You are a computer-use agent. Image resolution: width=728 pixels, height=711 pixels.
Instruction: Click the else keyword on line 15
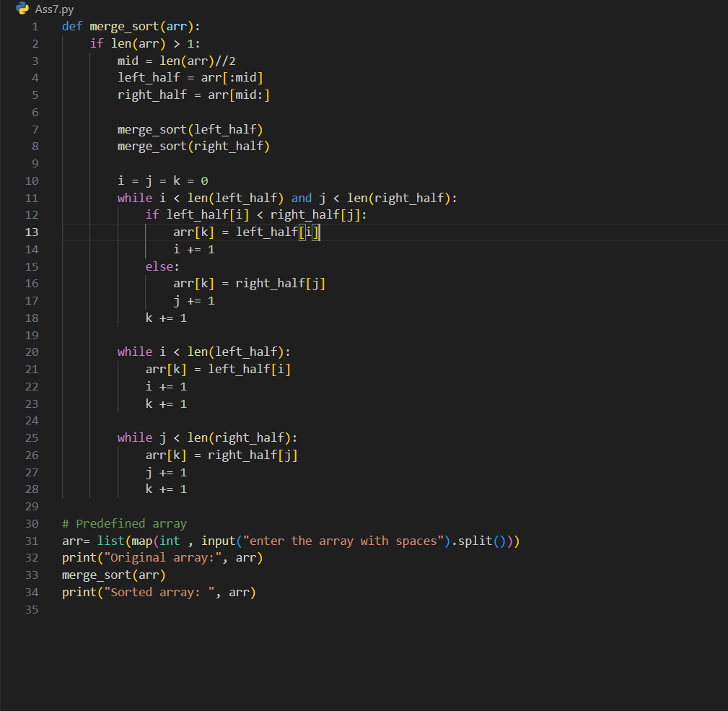[x=157, y=266]
